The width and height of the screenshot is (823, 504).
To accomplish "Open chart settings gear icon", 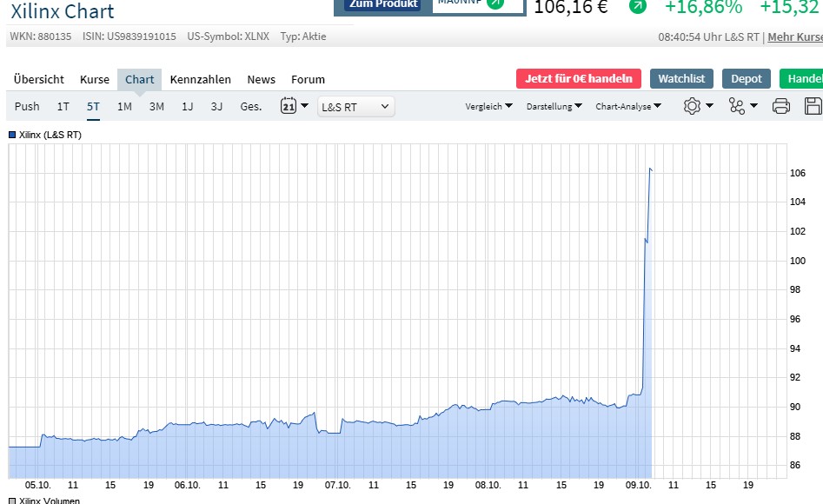I will 692,106.
